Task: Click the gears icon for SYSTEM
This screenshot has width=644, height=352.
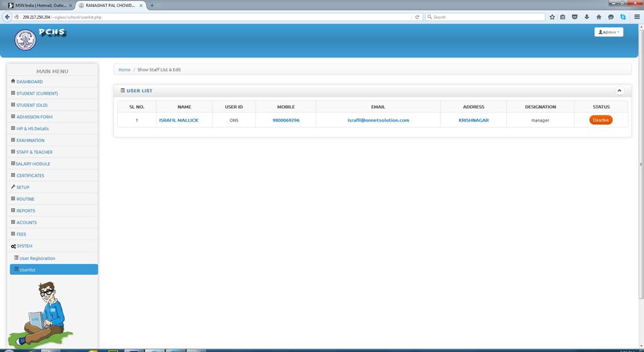Action: click(14, 246)
